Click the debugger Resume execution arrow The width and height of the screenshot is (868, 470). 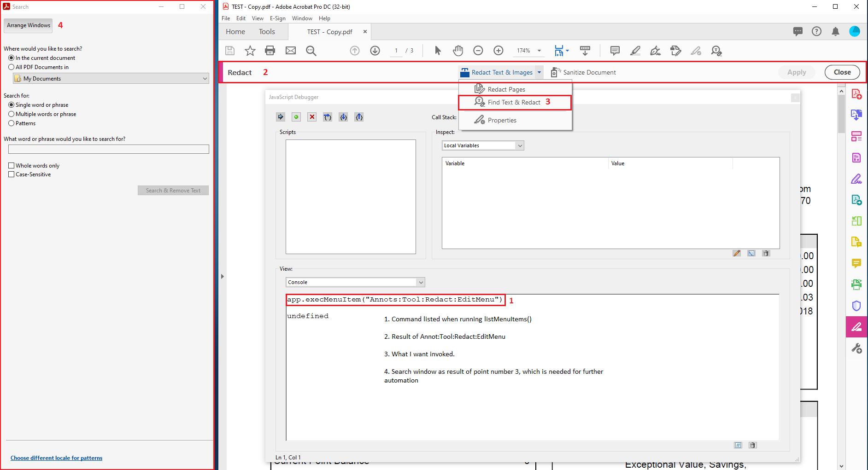(x=281, y=117)
